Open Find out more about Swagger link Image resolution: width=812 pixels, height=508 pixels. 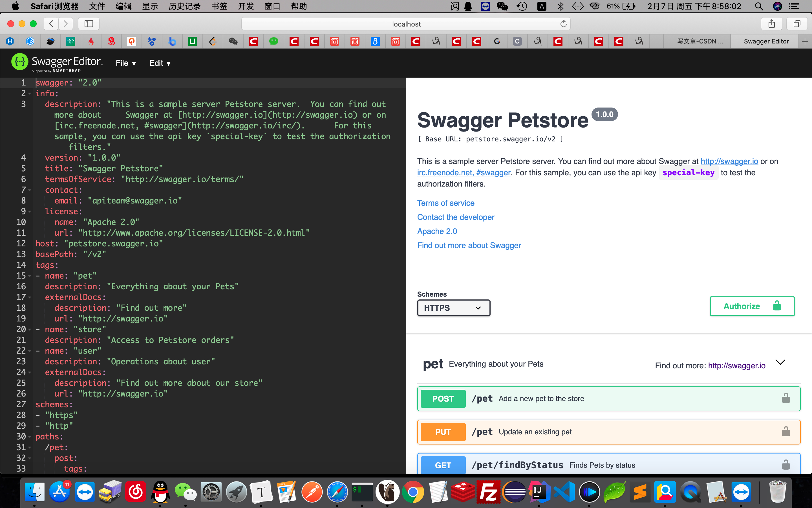469,245
